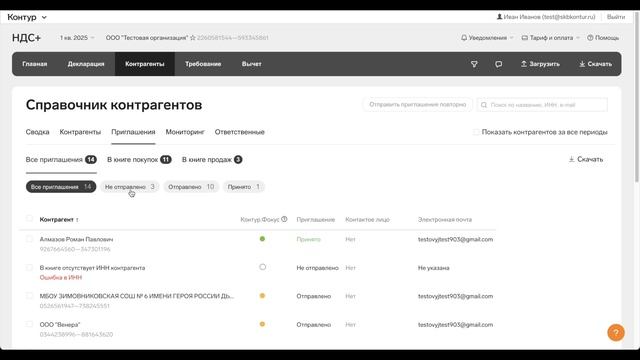Click the Ошибка в ИНН warning text
The image size is (640, 360).
coord(61,277)
